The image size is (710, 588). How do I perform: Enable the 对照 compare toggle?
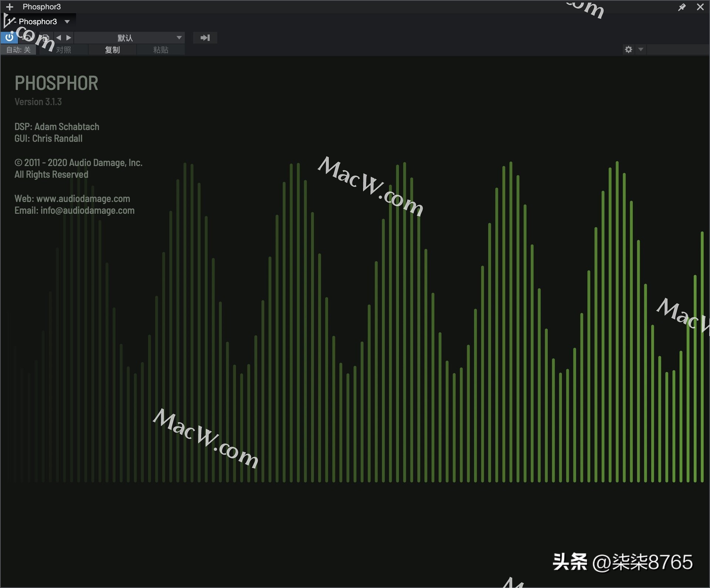63,50
